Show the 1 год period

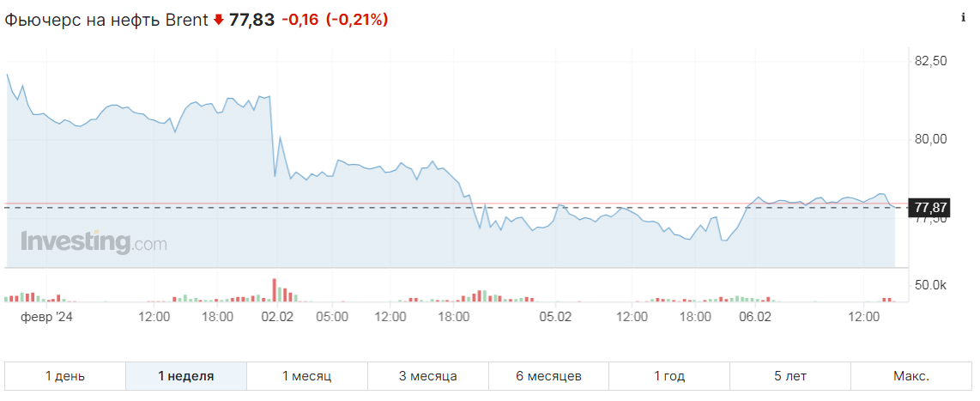click(x=669, y=377)
